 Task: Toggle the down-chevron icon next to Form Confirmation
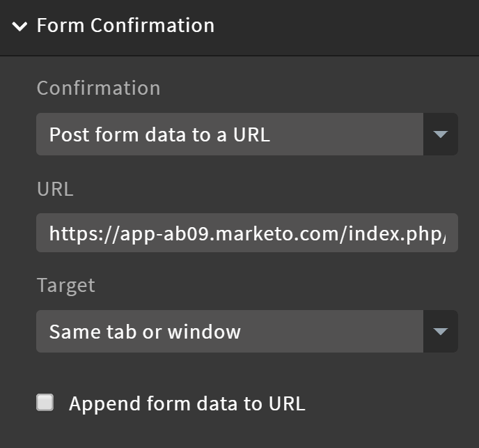[19, 26]
